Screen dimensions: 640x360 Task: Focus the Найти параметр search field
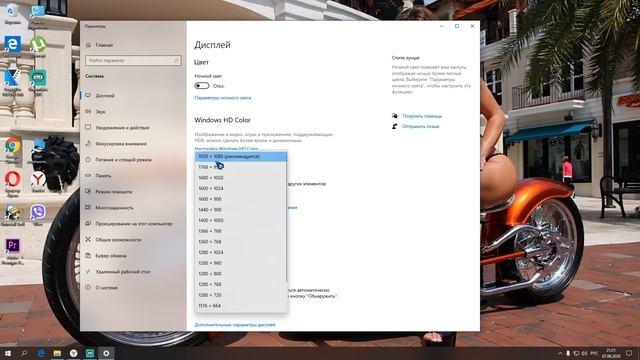(x=133, y=60)
